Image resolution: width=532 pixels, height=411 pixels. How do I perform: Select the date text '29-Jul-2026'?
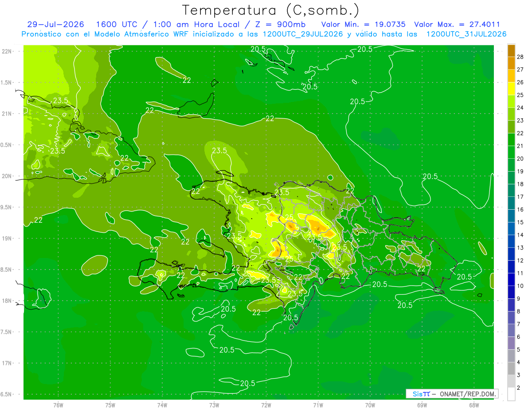(56, 24)
